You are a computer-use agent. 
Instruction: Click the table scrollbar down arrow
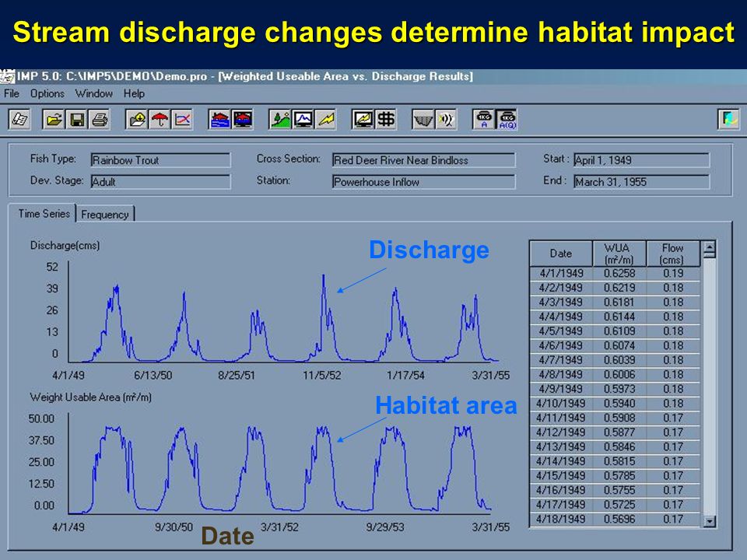click(710, 521)
